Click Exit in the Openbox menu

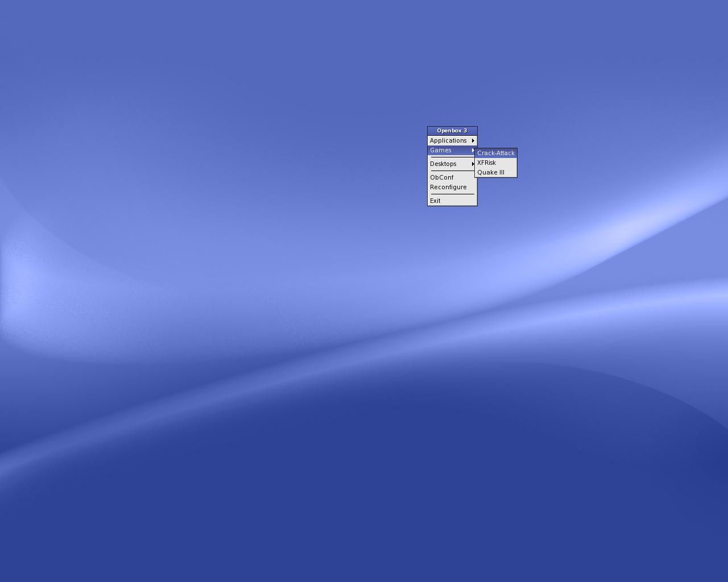(452, 201)
